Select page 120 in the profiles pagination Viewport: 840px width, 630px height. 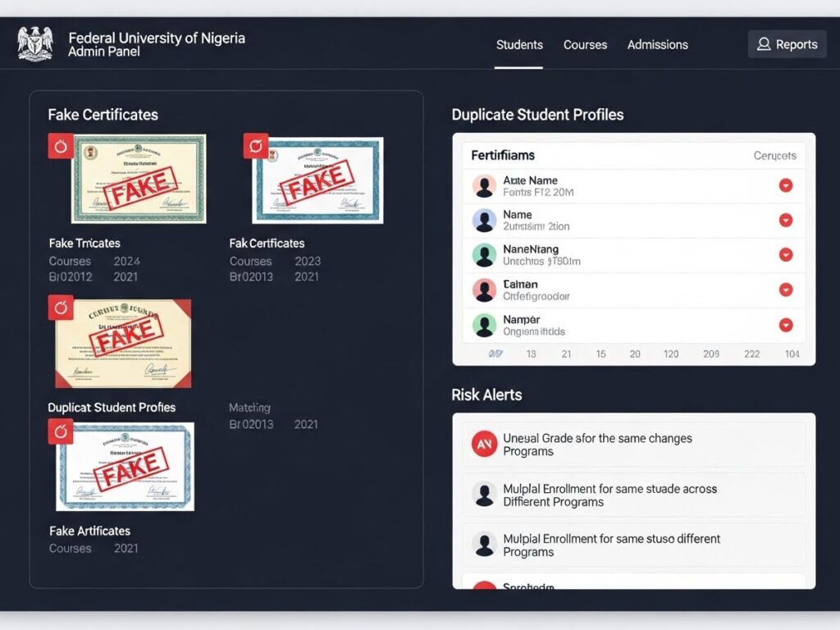click(671, 353)
